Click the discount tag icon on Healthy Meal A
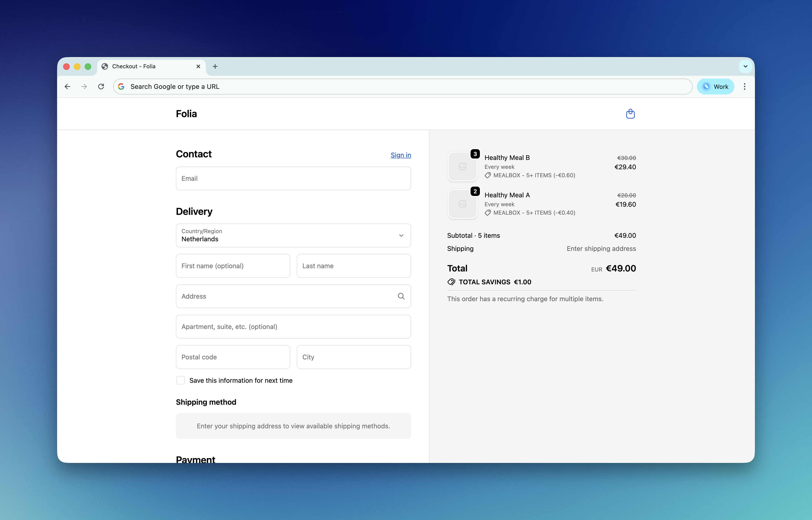 [487, 213]
